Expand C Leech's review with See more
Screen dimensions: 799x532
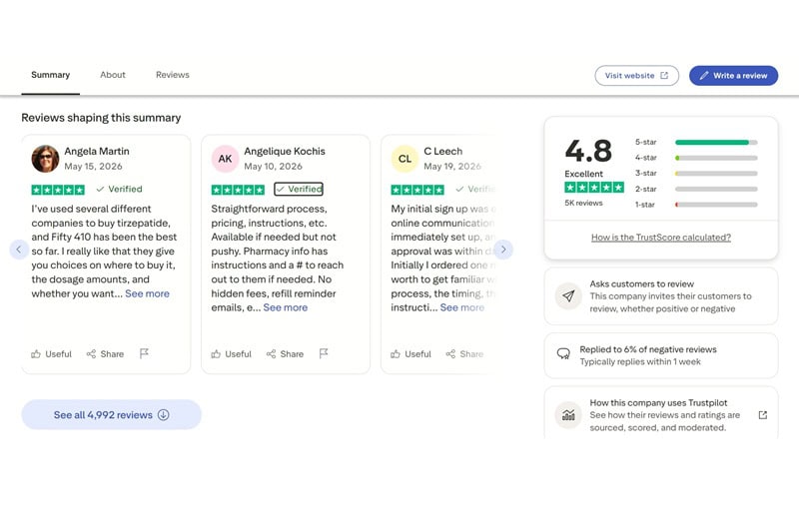tap(462, 307)
